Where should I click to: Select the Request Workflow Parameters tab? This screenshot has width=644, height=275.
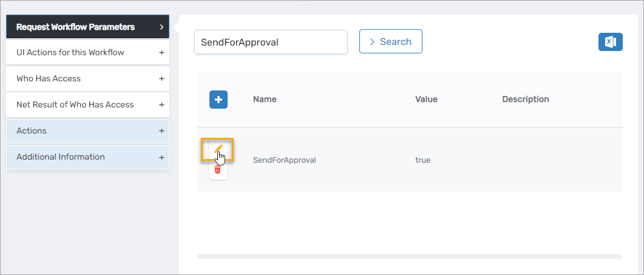point(76,27)
